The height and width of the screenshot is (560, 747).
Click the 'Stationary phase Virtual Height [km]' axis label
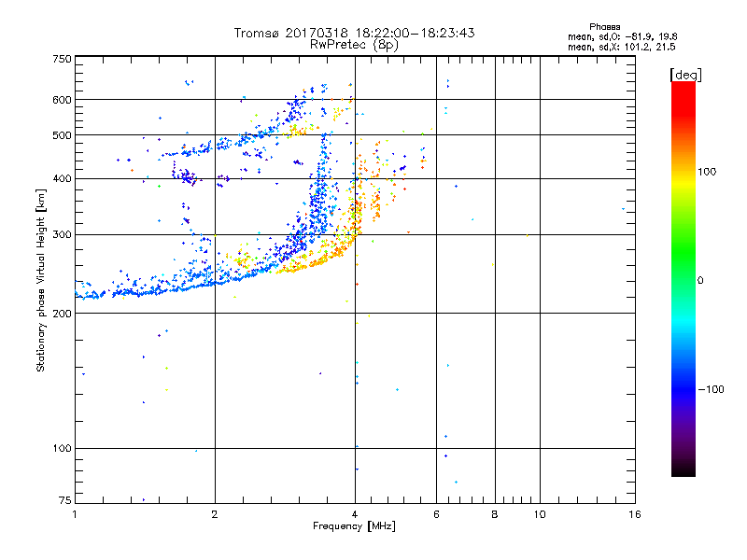point(41,280)
